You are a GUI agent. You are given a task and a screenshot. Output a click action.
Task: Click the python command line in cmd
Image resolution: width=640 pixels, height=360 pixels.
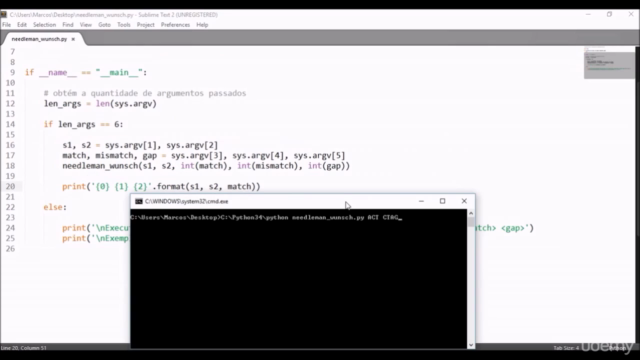tap(266, 218)
